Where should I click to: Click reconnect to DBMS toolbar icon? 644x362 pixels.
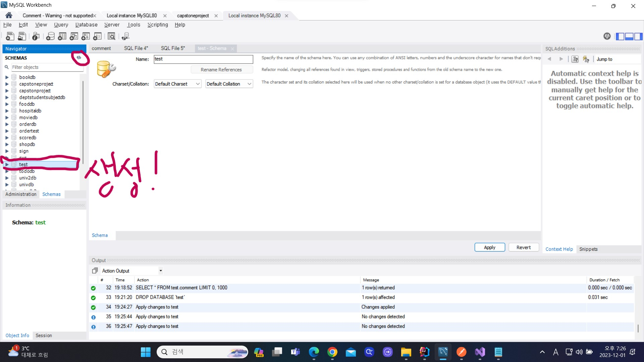coord(125,36)
